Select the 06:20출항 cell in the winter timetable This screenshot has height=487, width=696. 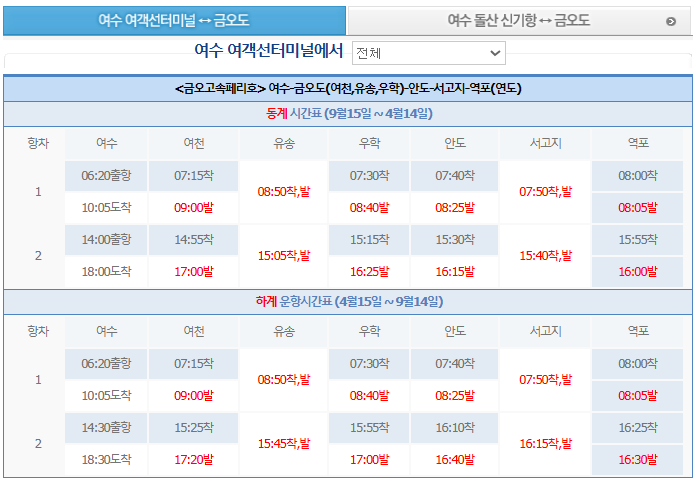click(x=106, y=176)
